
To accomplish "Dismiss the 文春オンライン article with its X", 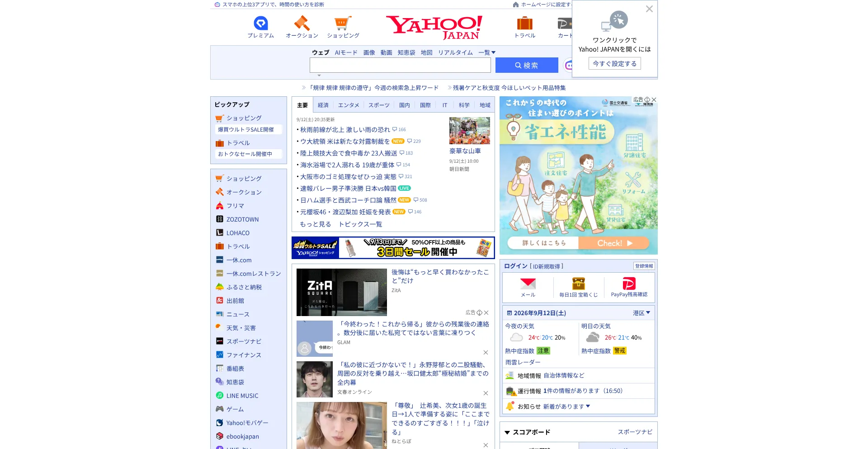I will tap(486, 393).
